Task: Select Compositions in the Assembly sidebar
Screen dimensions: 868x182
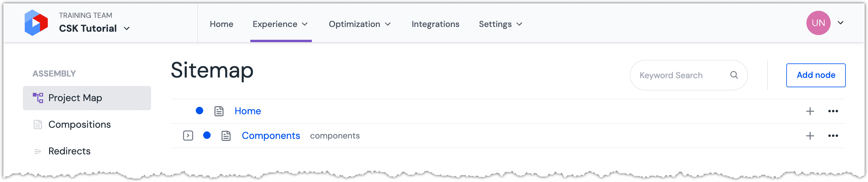Action: [79, 125]
